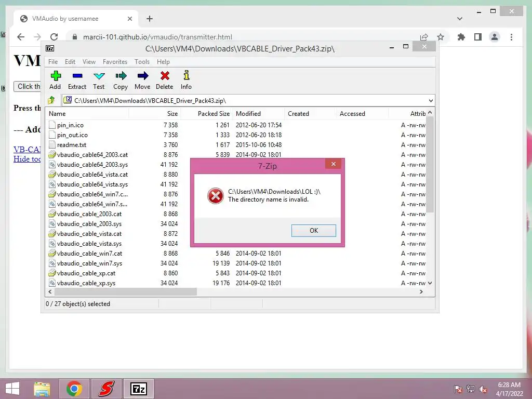Select the readme.txt file
Screen dimensions: 532x399
(72, 144)
